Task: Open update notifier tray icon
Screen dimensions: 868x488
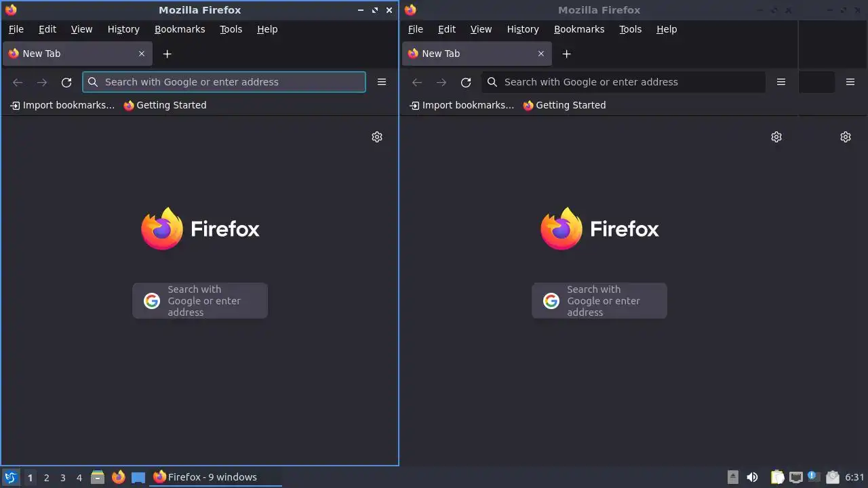Action: 814,477
